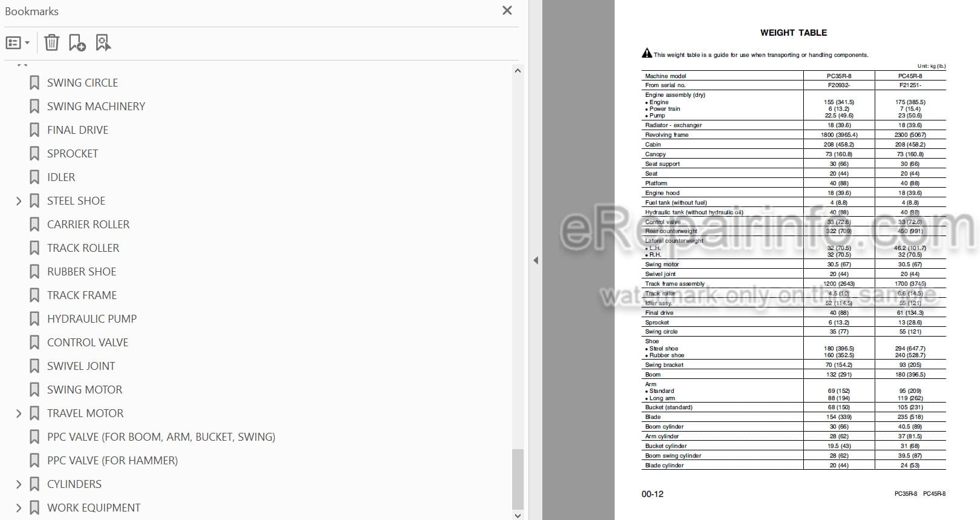980x520 pixels.
Task: Click the CARRIER ROLLER bookmark ribbon icon
Action: click(x=35, y=225)
